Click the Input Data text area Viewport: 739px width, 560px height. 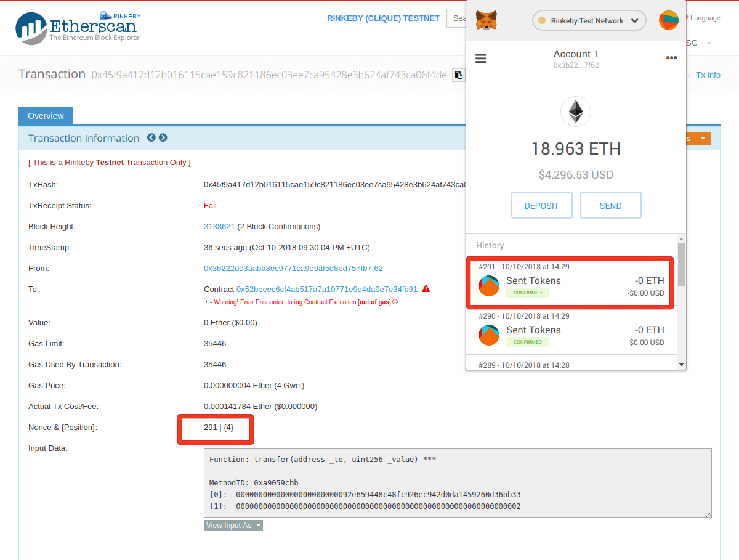458,483
